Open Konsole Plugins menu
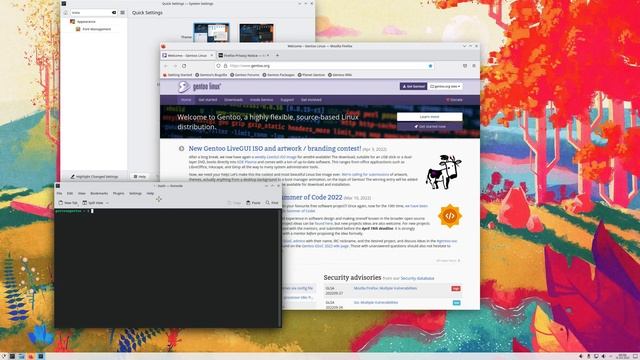Screen dimensions: 640x360 (x=118, y=193)
